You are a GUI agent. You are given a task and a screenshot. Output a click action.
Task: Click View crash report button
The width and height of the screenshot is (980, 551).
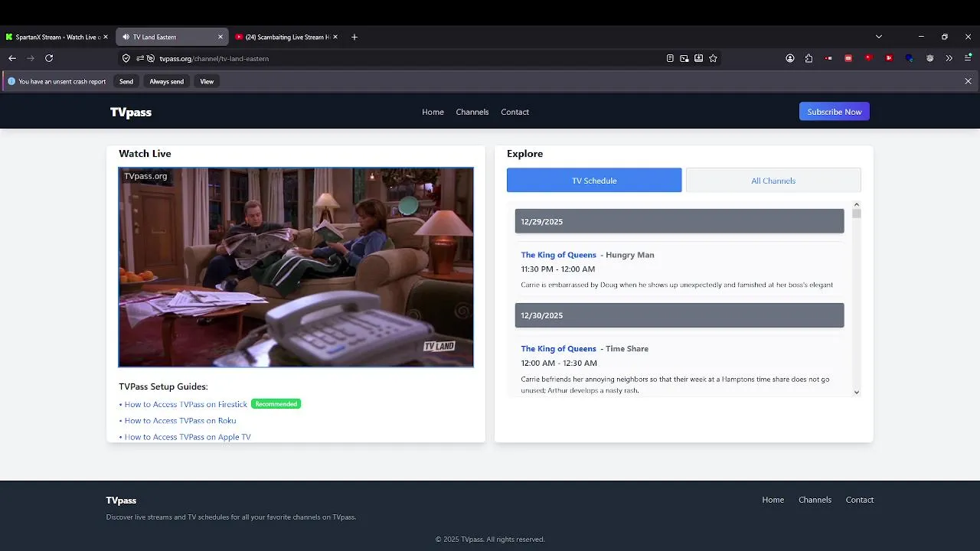[207, 81]
